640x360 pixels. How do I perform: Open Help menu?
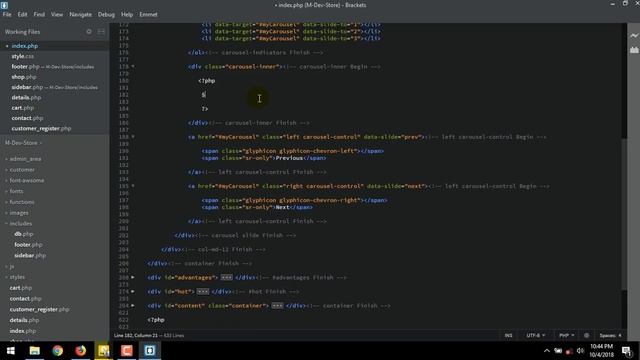127,14
